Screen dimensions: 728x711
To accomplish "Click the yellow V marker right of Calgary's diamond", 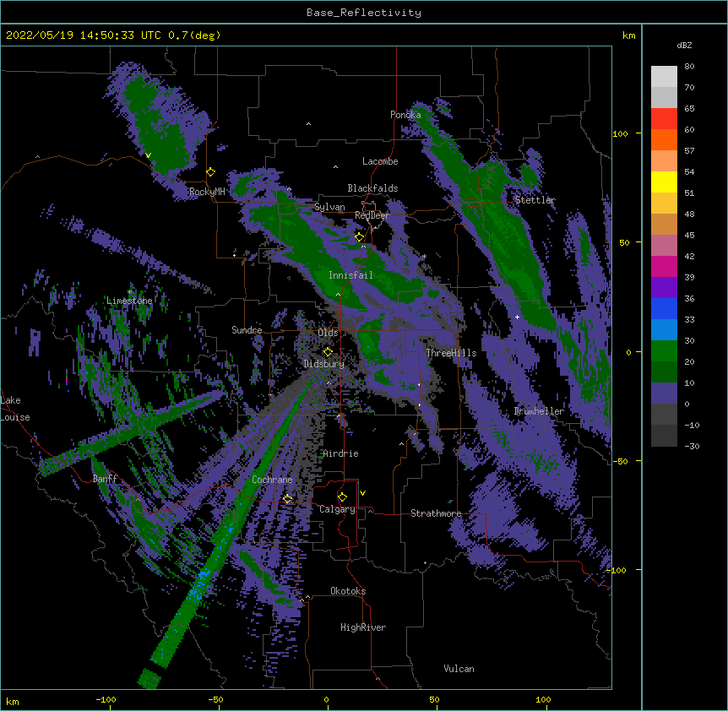I will (x=362, y=493).
